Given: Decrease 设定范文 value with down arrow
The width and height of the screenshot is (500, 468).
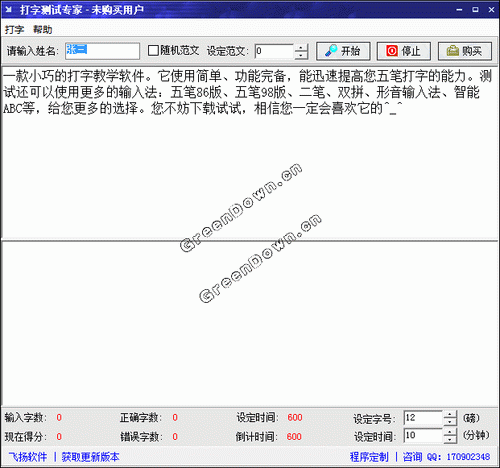Looking at the screenshot, I should coord(301,55).
